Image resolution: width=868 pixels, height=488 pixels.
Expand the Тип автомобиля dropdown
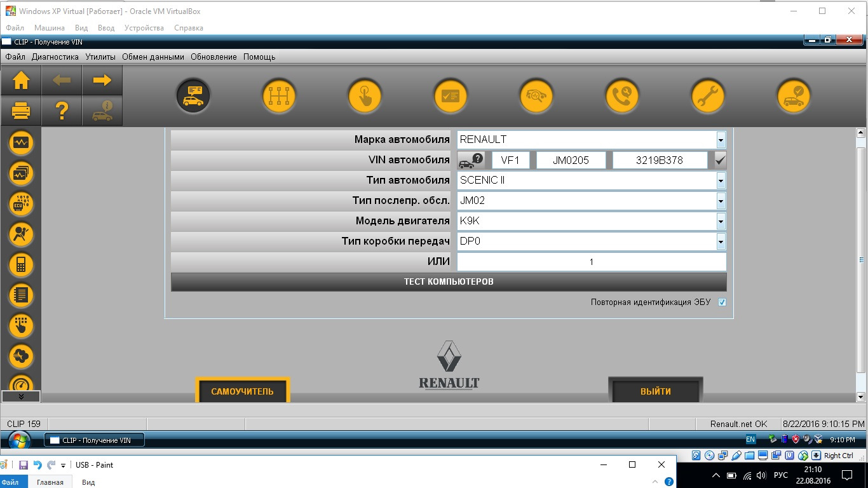tap(721, 180)
